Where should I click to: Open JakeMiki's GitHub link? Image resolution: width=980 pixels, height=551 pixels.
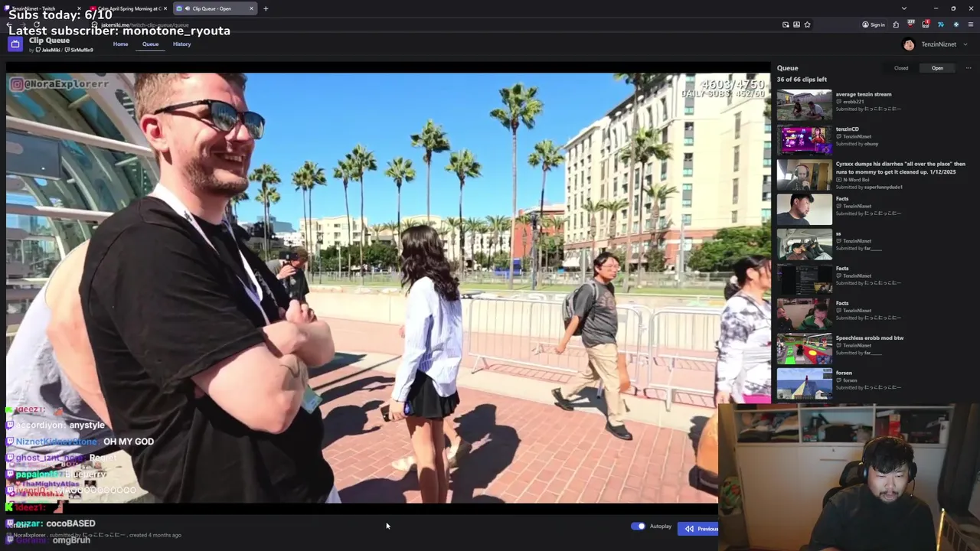[x=48, y=50]
